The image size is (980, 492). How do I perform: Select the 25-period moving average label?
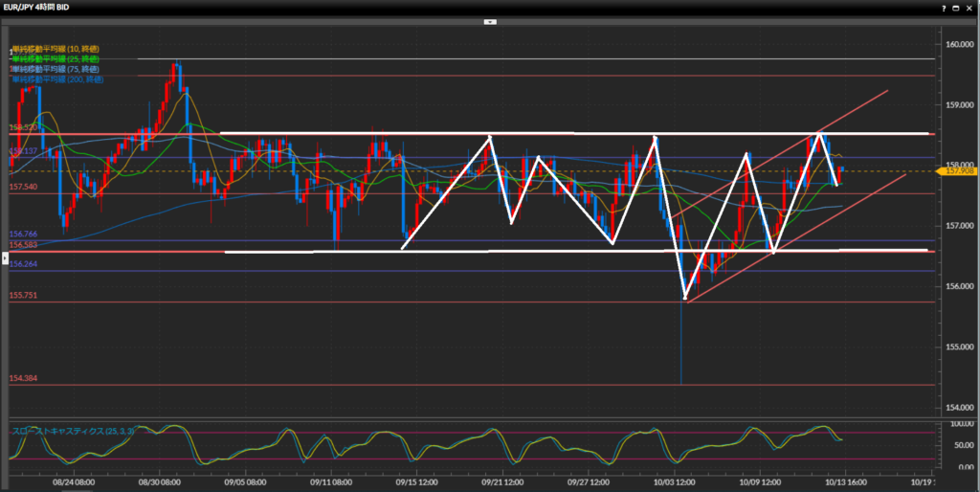56,58
